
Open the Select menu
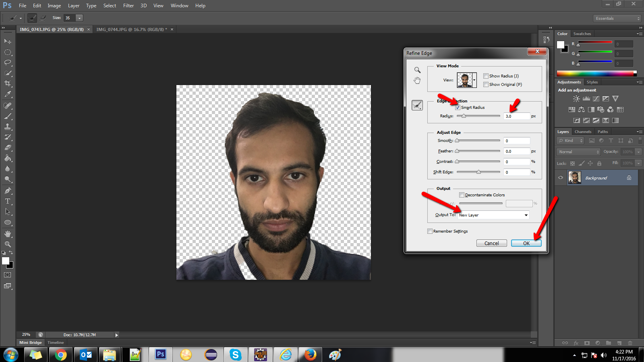[110, 6]
